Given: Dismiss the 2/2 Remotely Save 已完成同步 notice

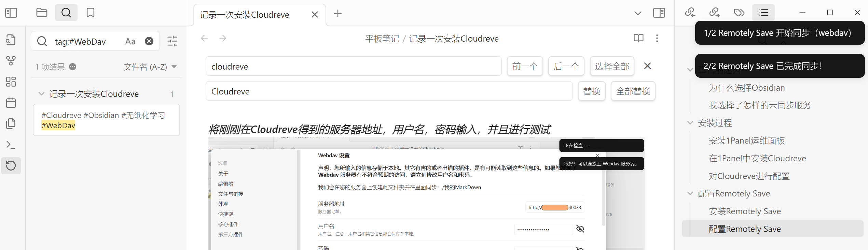Looking at the screenshot, I should [780, 66].
